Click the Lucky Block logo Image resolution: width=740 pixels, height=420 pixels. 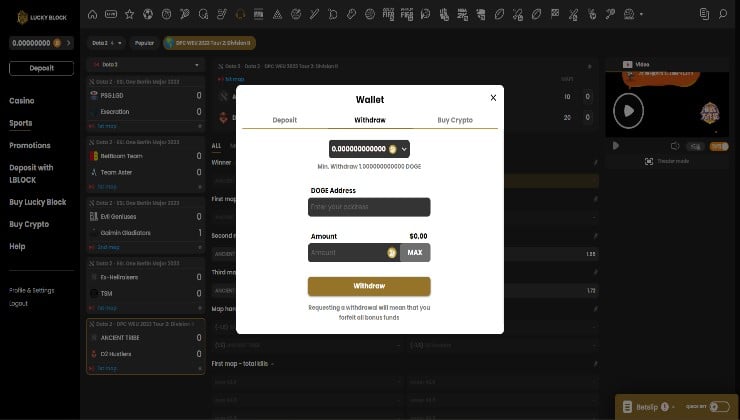[42, 17]
